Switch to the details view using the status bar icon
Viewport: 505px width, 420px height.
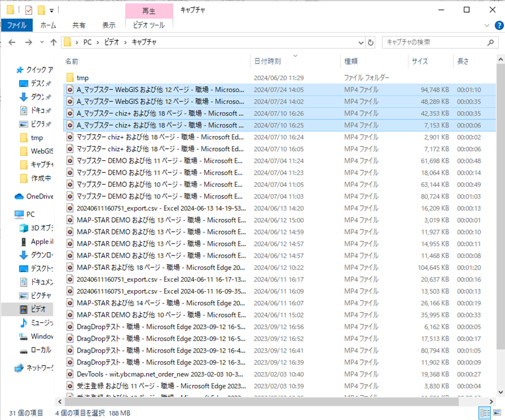[x=485, y=413]
